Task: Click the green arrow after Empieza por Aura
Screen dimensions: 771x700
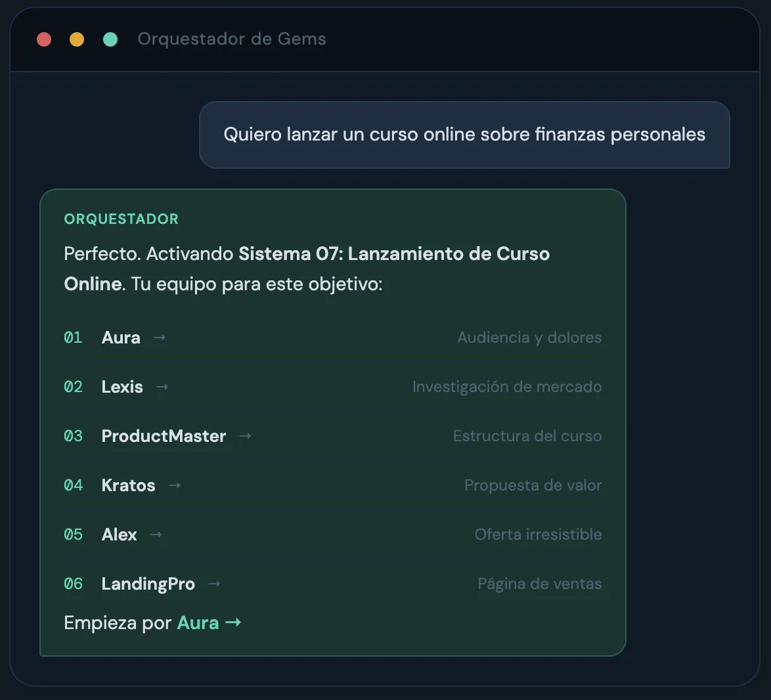Action: pyautogui.click(x=233, y=623)
